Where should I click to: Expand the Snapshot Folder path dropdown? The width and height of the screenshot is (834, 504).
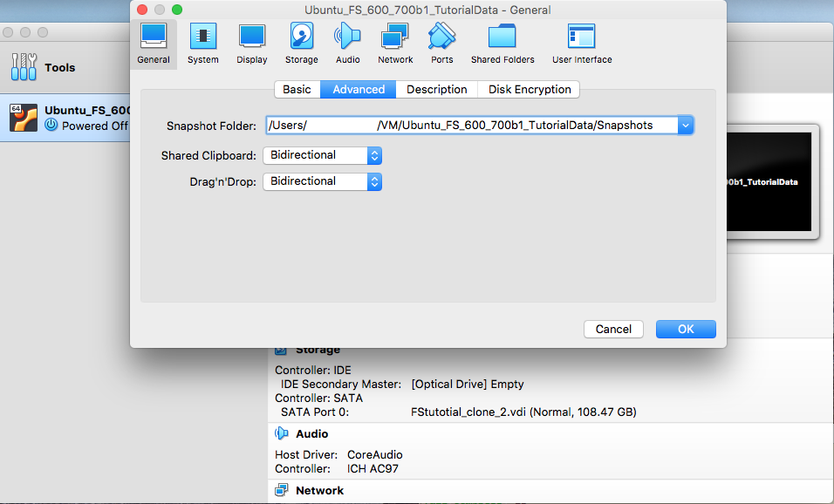pyautogui.click(x=686, y=126)
